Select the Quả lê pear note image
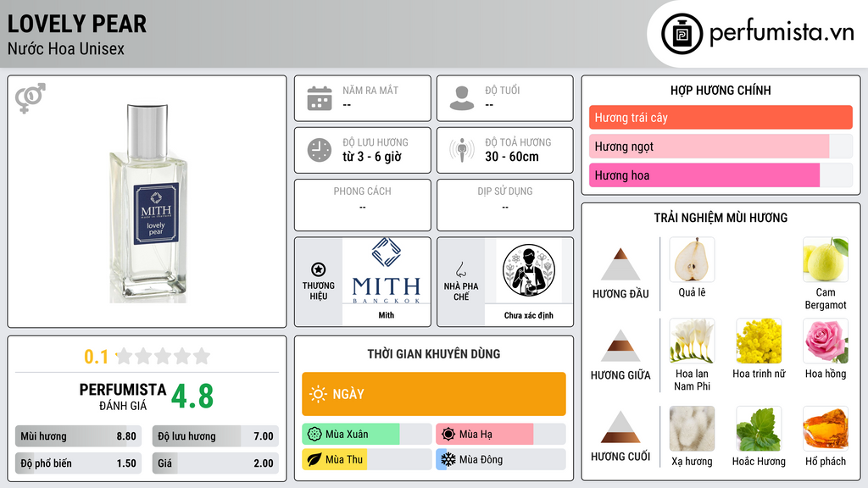The image size is (868, 488). 692,259
